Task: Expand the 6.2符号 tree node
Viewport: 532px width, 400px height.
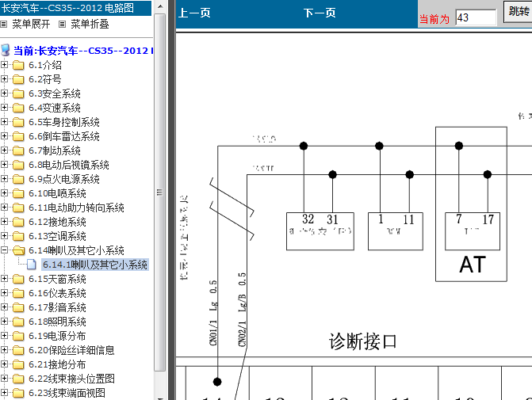Action: coord(4,79)
